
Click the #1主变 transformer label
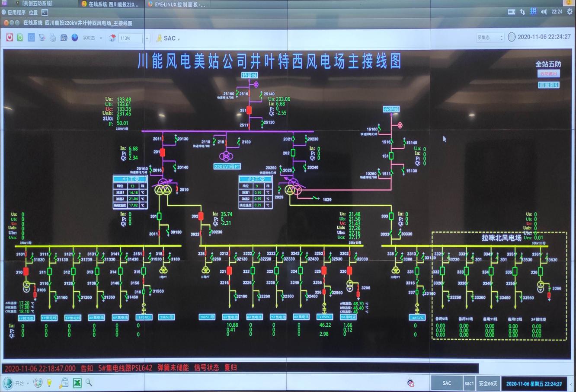tap(131, 179)
